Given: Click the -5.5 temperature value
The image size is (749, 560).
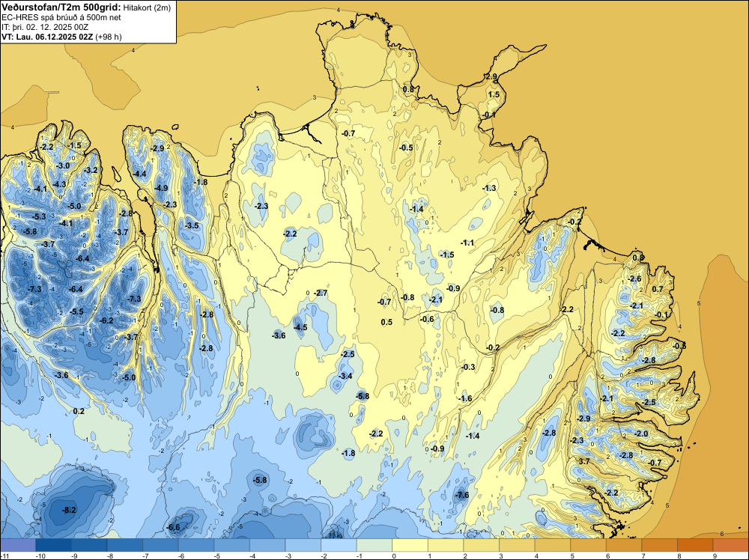Looking at the screenshot, I should (76, 311).
